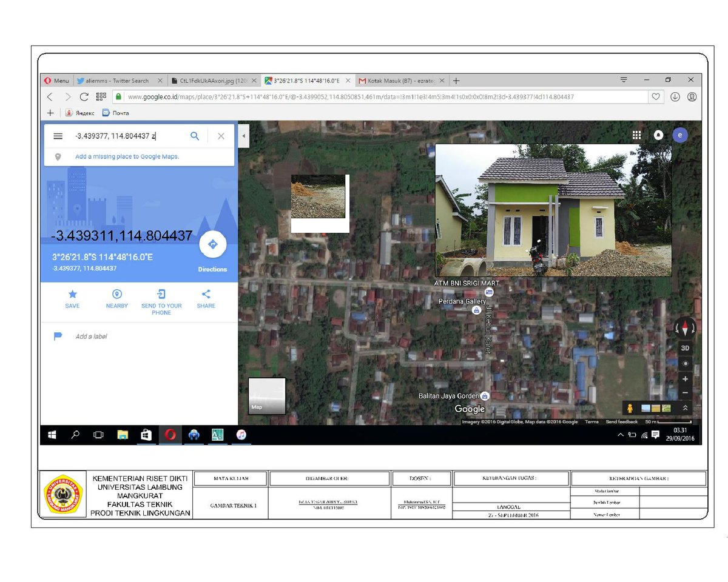Screen dimensions: 728x582
Task: Switch to the aliemms Twitter Search tab
Action: [x=119, y=81]
